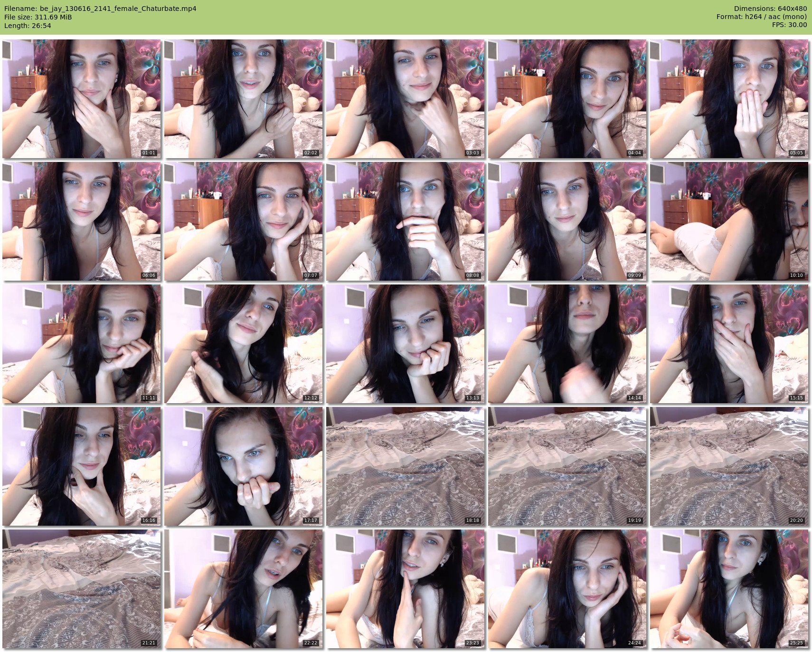
Task: Select the thumbnail timestamped 12:12
Action: tap(243, 344)
